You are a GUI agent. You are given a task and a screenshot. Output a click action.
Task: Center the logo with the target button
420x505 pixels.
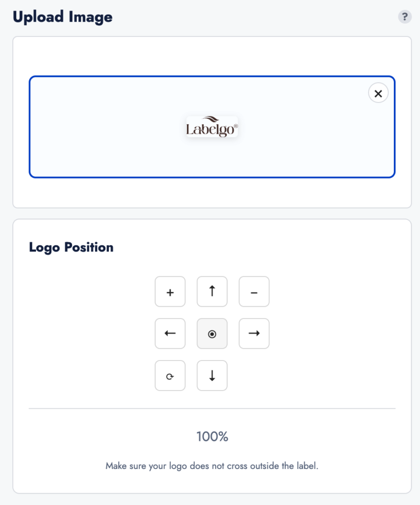[x=212, y=334]
